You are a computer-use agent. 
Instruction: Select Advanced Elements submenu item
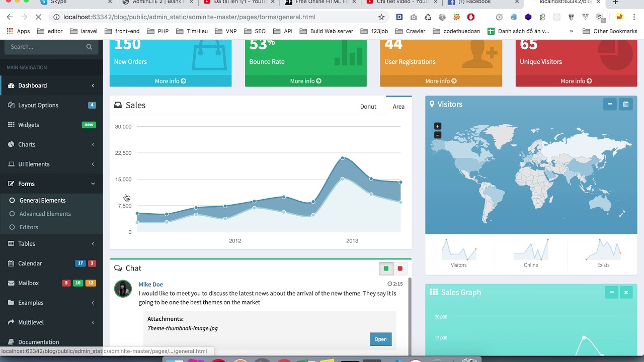coord(45,214)
